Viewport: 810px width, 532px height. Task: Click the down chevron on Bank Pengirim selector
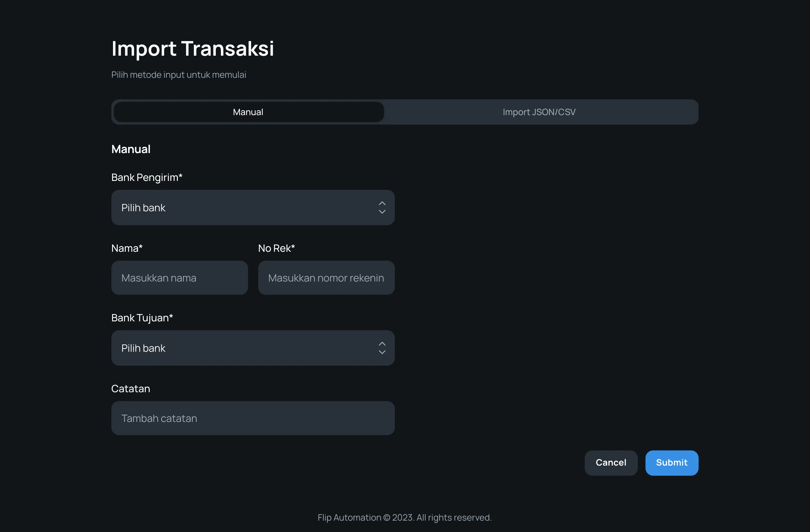[382, 213]
